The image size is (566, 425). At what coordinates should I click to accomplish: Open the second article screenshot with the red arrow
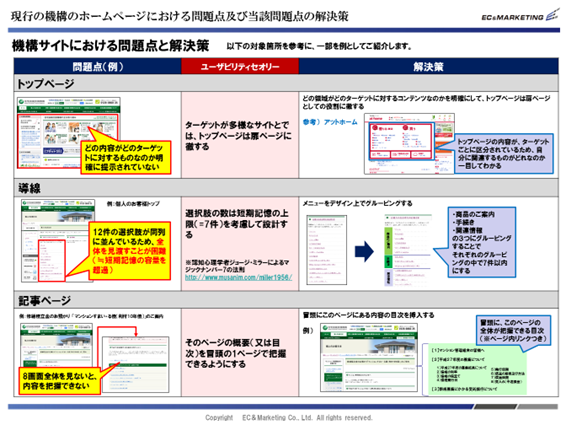(135, 364)
